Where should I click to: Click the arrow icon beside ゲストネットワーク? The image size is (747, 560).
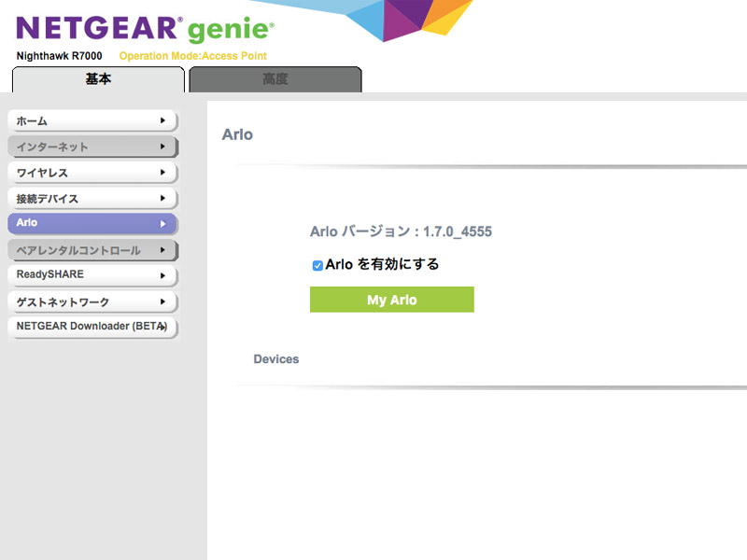(x=162, y=301)
